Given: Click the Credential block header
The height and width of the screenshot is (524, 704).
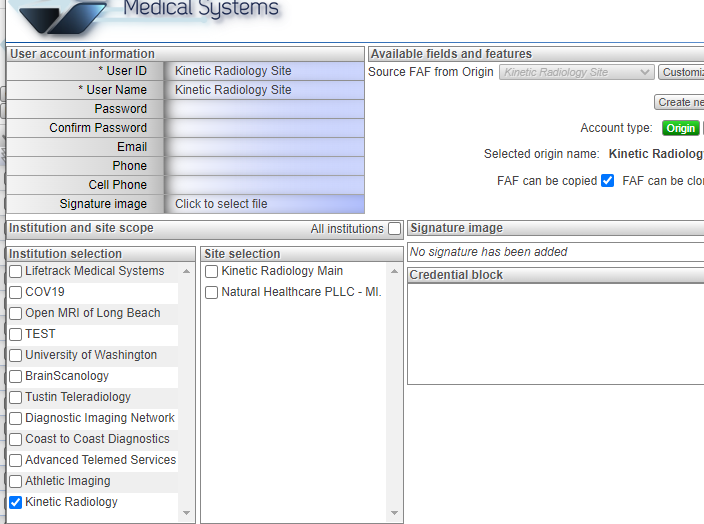Looking at the screenshot, I should tap(556, 275).
